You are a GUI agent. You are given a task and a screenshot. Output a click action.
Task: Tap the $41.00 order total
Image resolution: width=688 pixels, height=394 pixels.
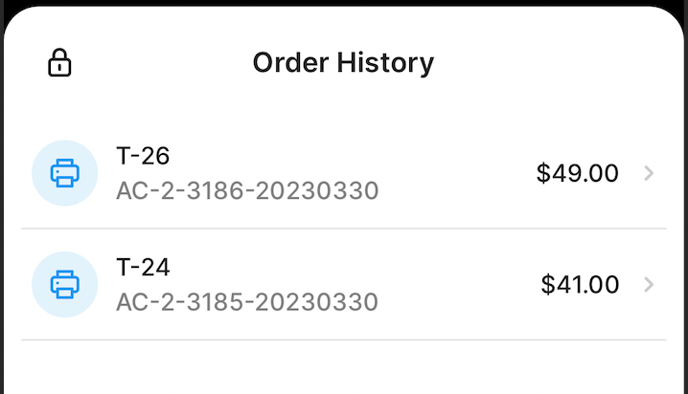pyautogui.click(x=580, y=284)
